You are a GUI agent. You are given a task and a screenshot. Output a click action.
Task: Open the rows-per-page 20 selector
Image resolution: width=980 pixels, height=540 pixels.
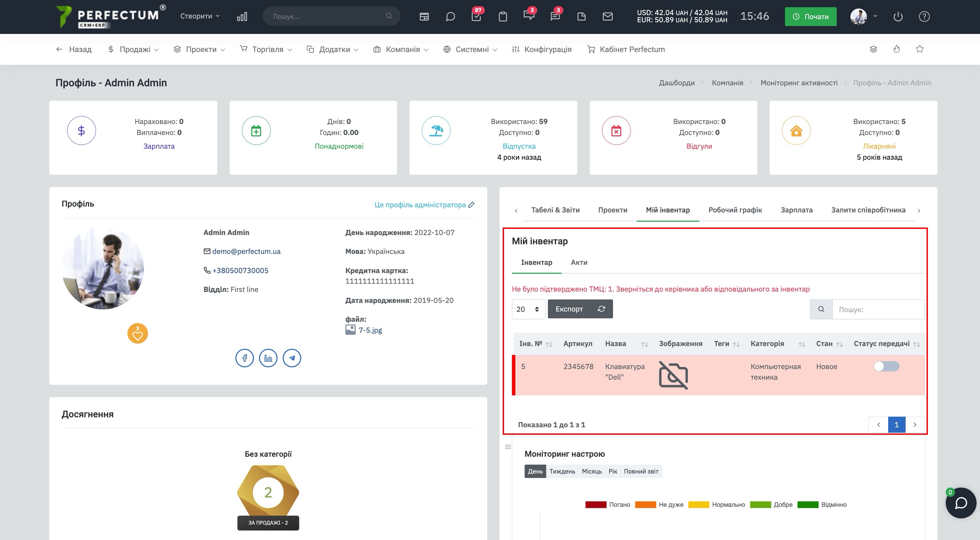pyautogui.click(x=528, y=309)
